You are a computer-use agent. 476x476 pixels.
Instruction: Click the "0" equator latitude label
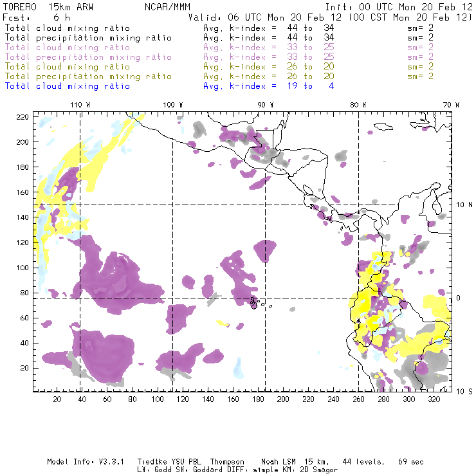point(459,298)
